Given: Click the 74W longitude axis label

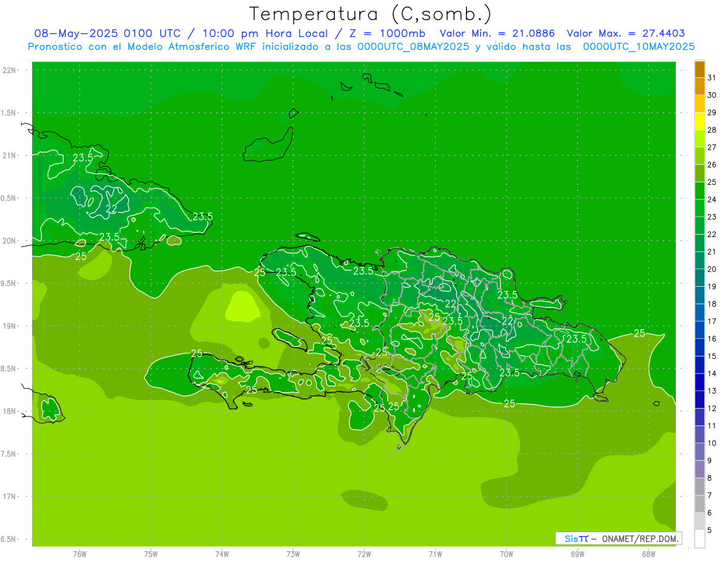Looking at the screenshot, I should pyautogui.click(x=222, y=554).
